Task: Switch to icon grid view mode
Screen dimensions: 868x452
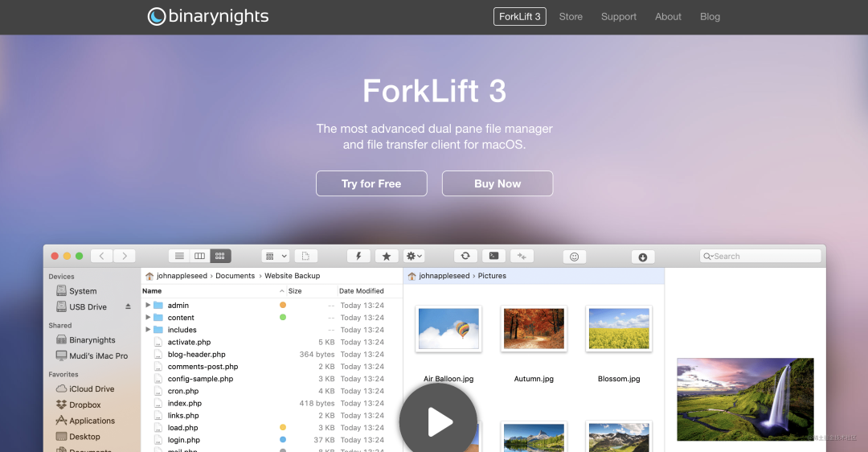Action: coord(219,256)
